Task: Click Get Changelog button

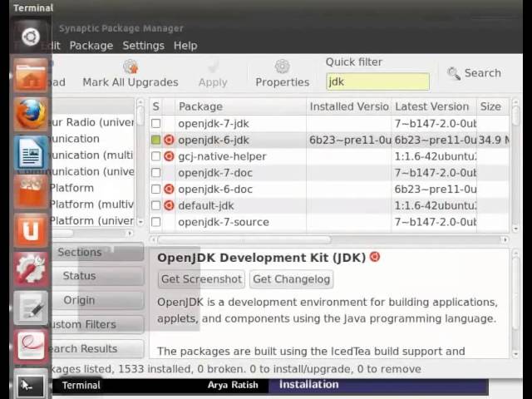Action: tap(292, 279)
